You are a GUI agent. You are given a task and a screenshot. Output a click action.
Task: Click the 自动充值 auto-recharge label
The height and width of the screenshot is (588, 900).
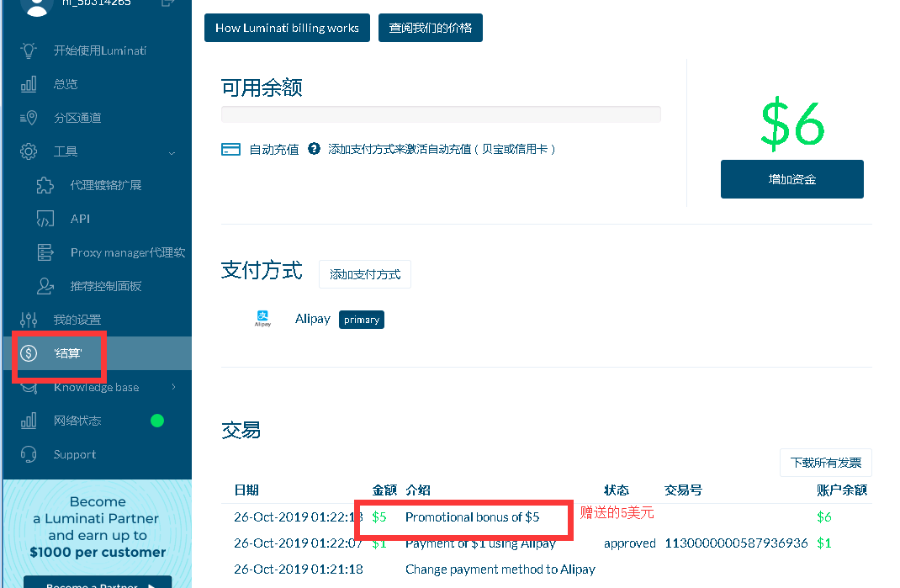[x=274, y=149]
